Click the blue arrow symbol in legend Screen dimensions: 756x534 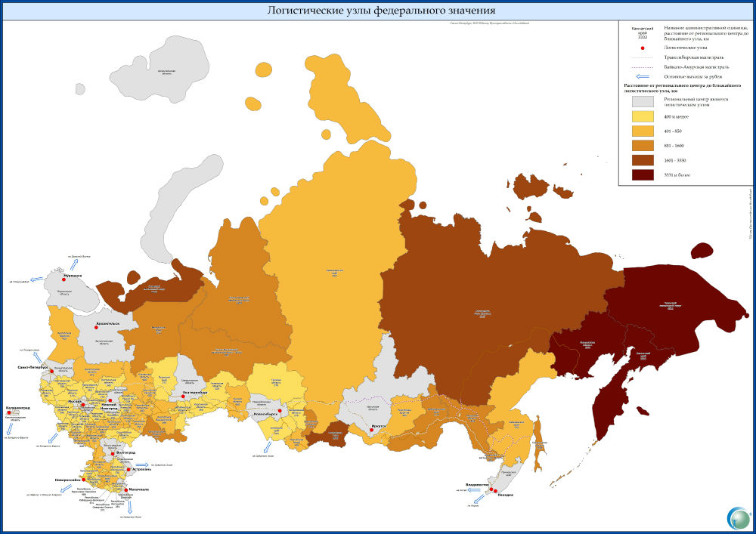(642, 76)
